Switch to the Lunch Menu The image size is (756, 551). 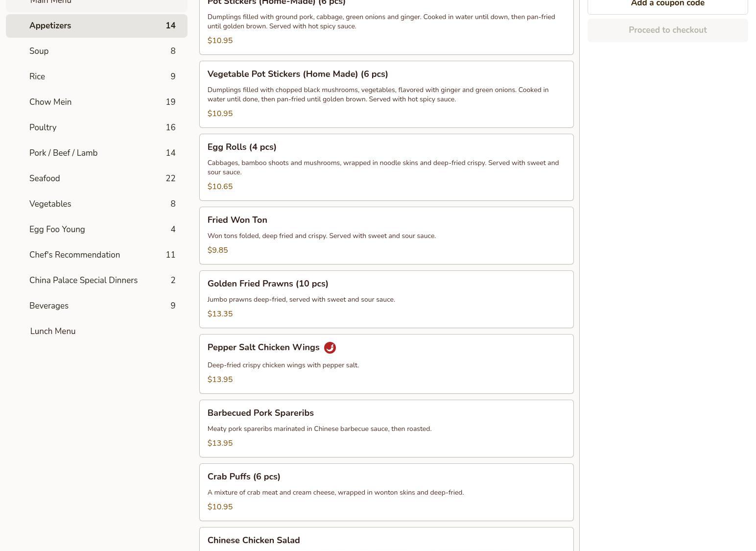(53, 332)
